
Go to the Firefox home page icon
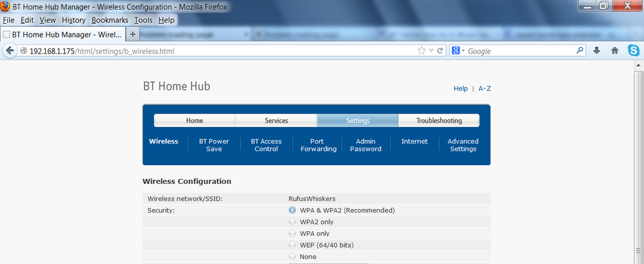click(615, 50)
